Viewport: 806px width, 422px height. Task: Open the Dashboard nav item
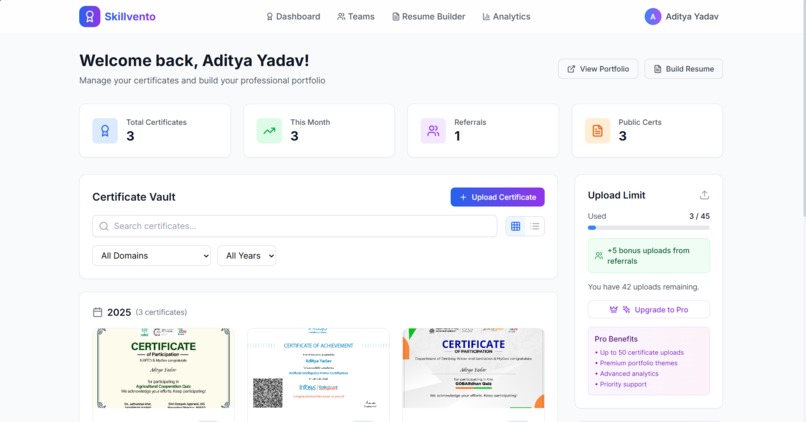293,16
